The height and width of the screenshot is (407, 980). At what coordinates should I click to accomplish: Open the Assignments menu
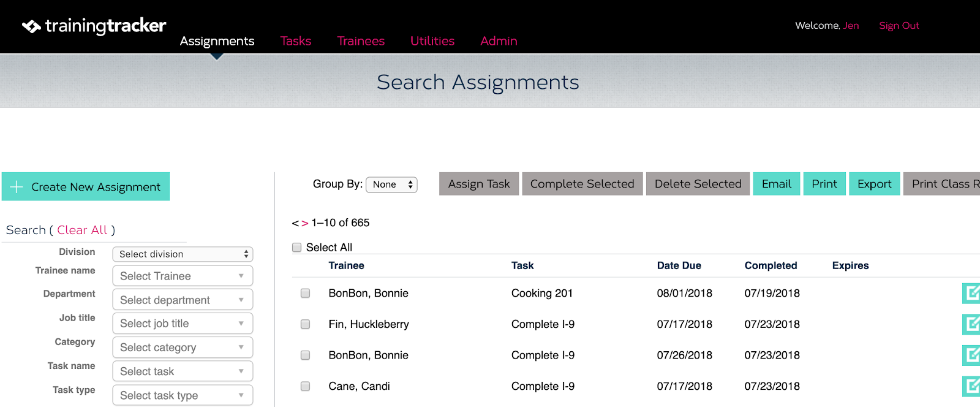pyautogui.click(x=217, y=41)
